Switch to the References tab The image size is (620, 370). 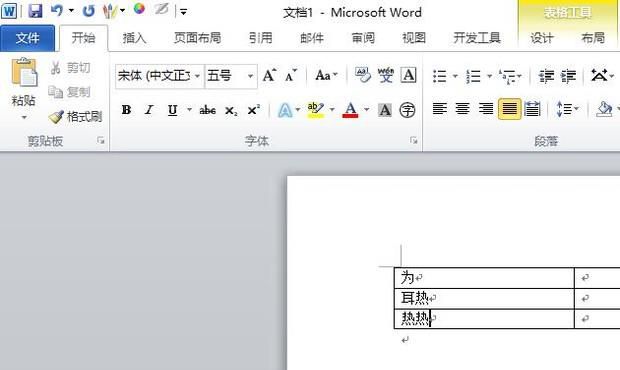[261, 38]
